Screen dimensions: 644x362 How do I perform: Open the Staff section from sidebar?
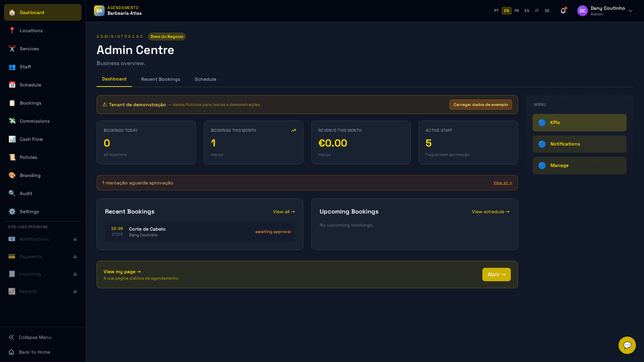[25, 67]
